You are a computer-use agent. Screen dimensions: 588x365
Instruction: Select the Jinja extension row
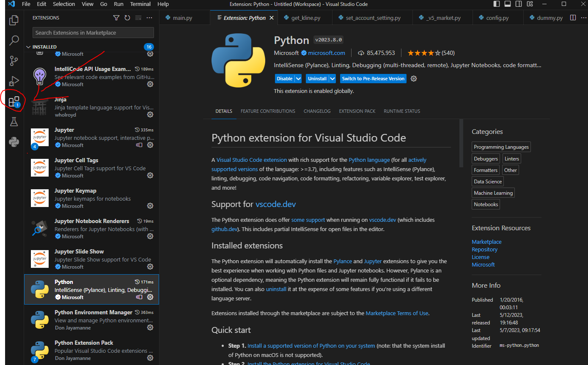[x=92, y=107]
